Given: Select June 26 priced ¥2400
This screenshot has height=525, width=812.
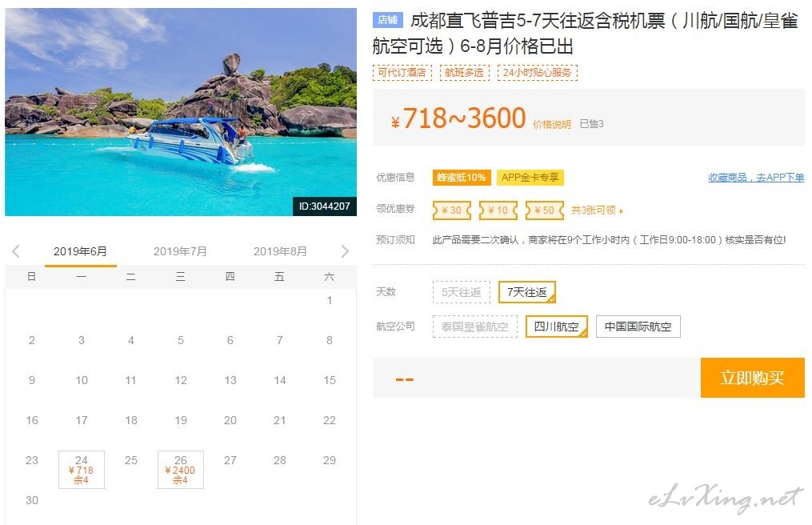Looking at the screenshot, I should (x=181, y=470).
